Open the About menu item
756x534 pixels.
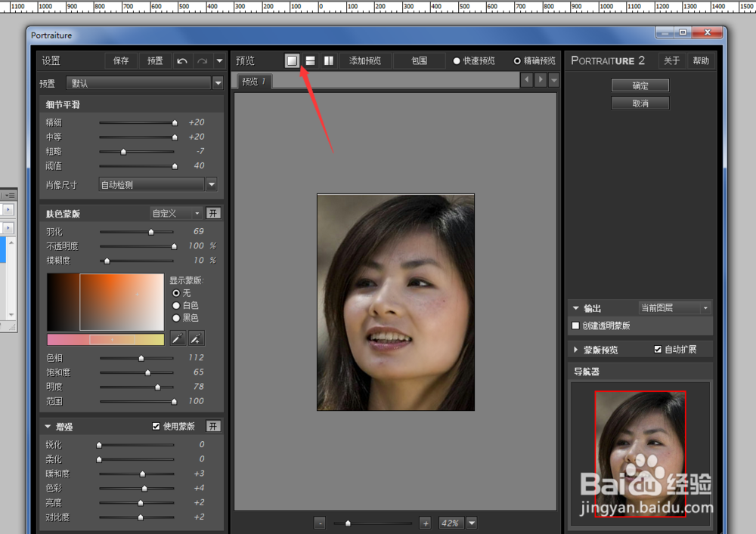tap(671, 60)
